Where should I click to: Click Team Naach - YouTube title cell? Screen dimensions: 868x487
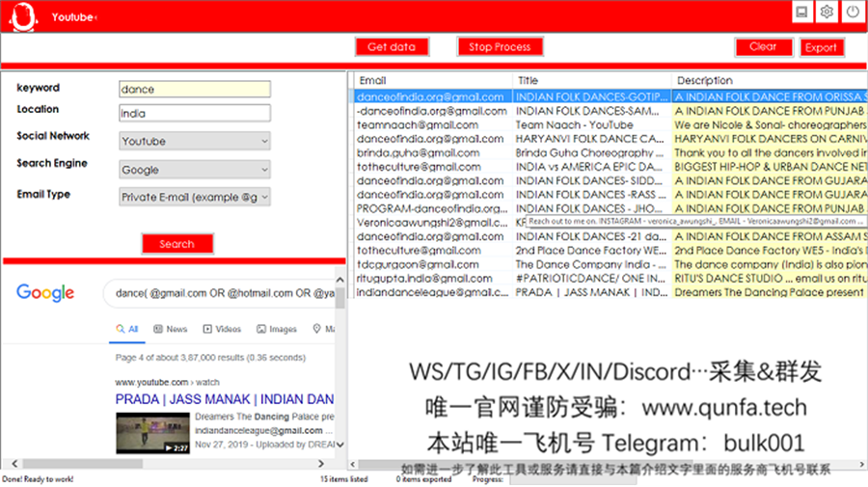(x=592, y=125)
